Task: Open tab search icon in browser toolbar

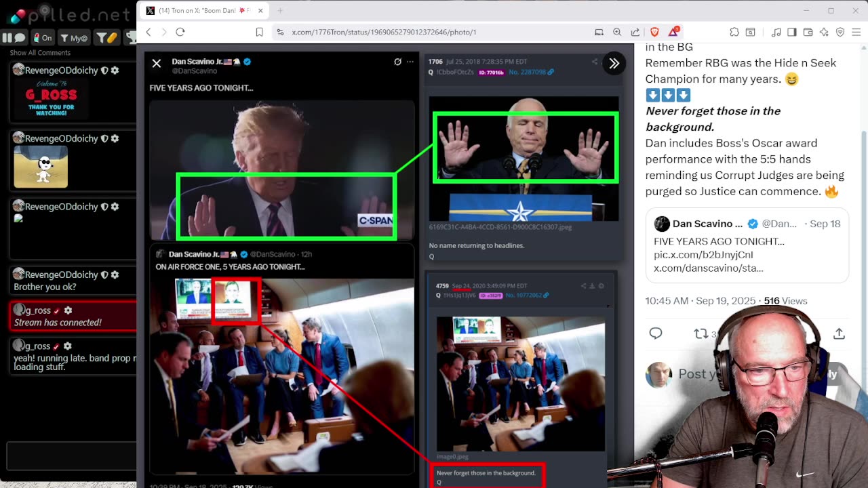Action: [751, 32]
